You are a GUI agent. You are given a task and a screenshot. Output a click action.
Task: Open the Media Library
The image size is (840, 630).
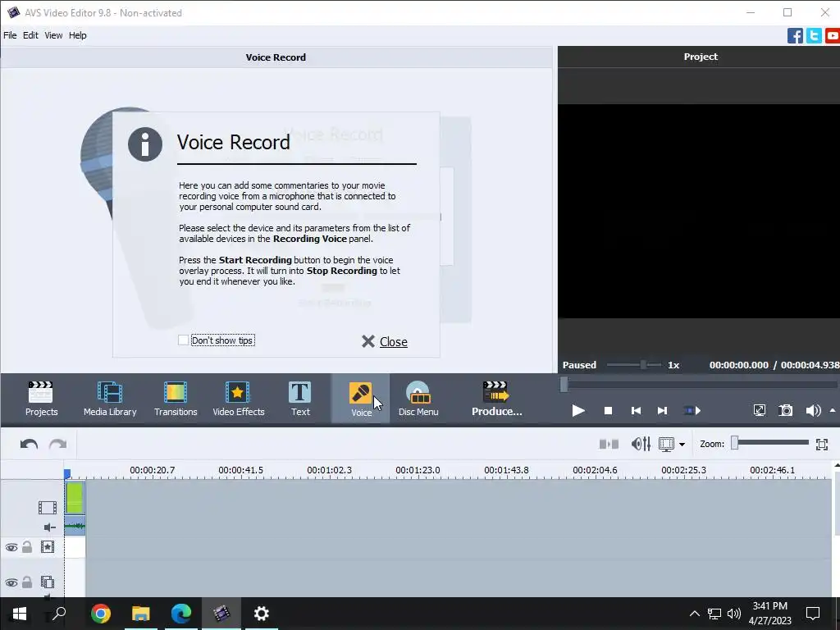point(110,399)
